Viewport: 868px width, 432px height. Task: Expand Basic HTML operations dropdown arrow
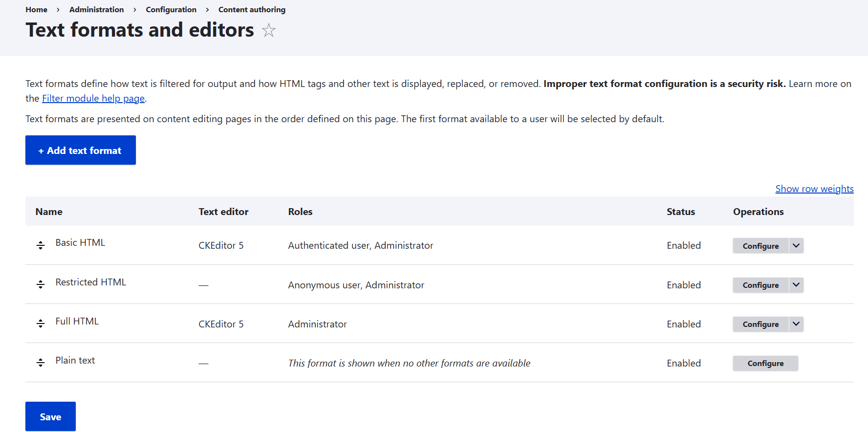pos(796,245)
